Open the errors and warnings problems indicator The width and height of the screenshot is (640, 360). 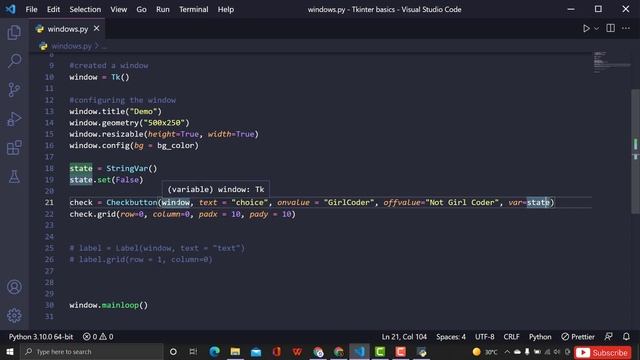tap(98, 337)
